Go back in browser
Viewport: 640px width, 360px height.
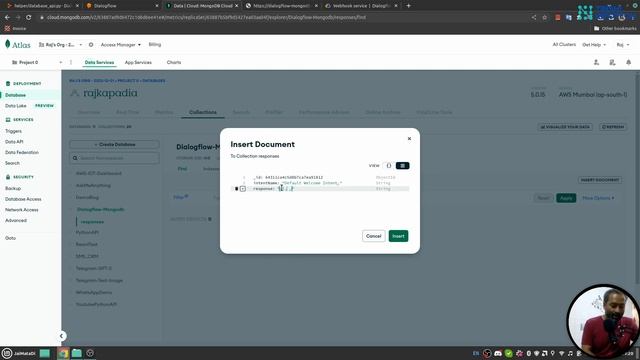(7, 18)
